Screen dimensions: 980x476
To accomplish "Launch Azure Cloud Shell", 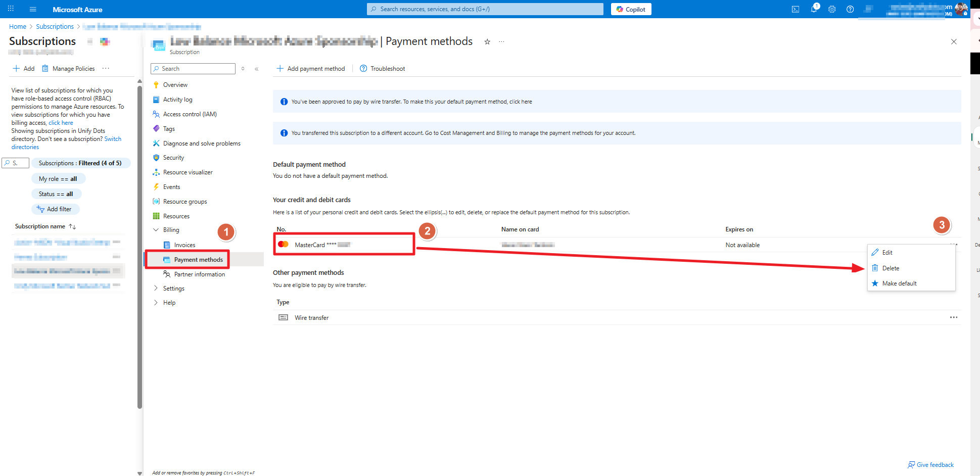I will click(x=795, y=9).
